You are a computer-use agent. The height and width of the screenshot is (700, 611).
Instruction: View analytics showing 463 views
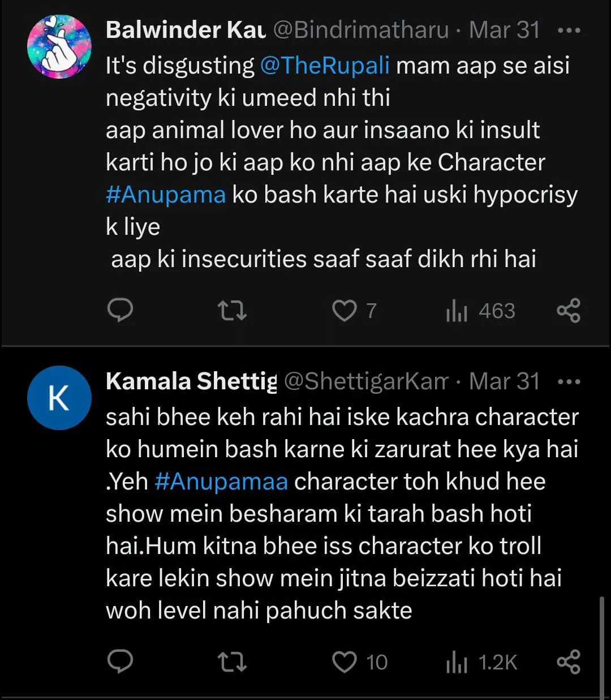pyautogui.click(x=481, y=311)
